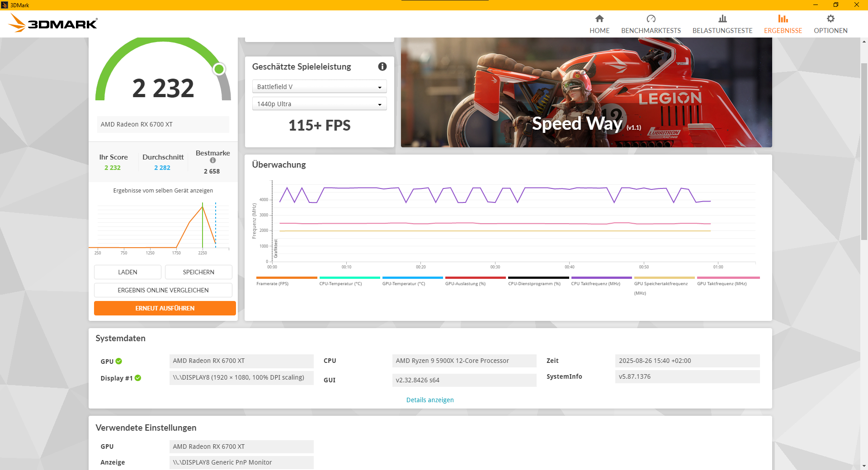The width and height of the screenshot is (868, 470).
Task: Open the 1440p Ultra resolution dropdown
Action: (x=320, y=104)
